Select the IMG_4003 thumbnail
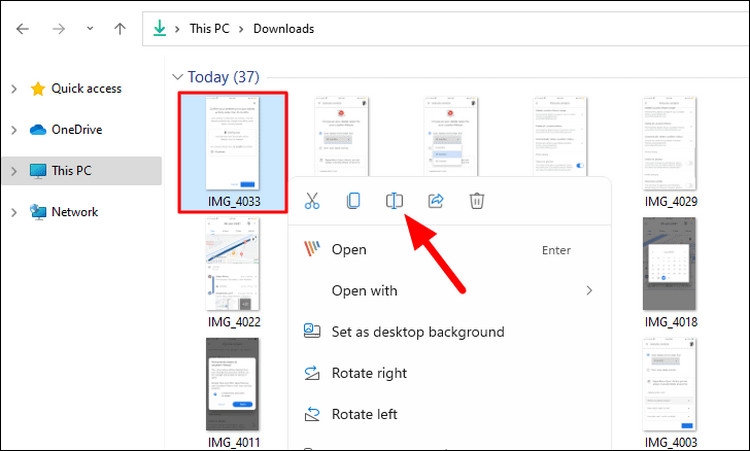750x451 pixels. (x=670, y=384)
